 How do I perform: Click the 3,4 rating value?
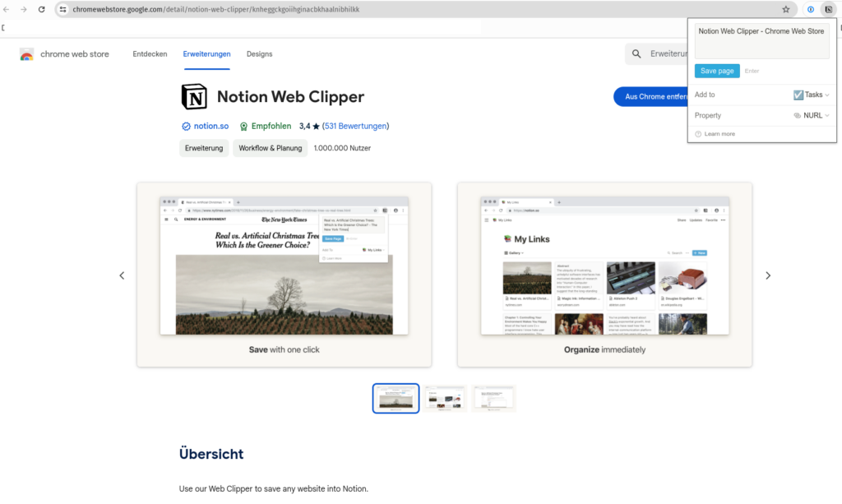click(304, 126)
